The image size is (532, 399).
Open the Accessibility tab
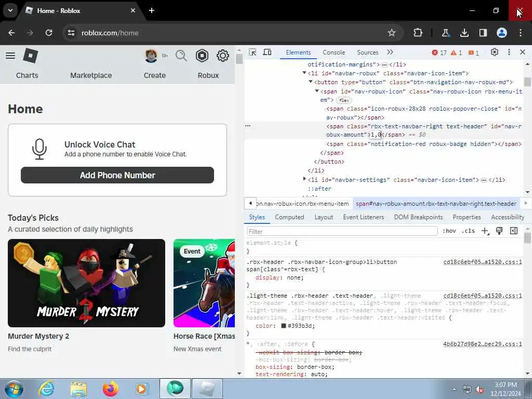pos(508,217)
